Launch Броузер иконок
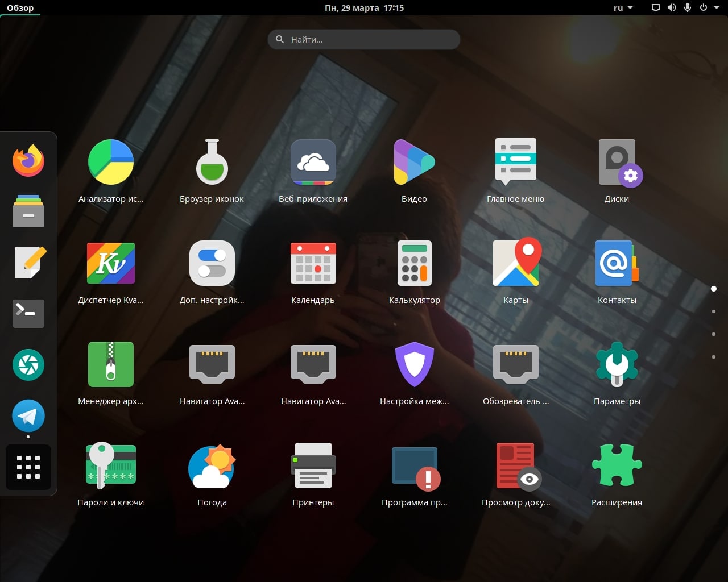The width and height of the screenshot is (728, 582). click(212, 171)
